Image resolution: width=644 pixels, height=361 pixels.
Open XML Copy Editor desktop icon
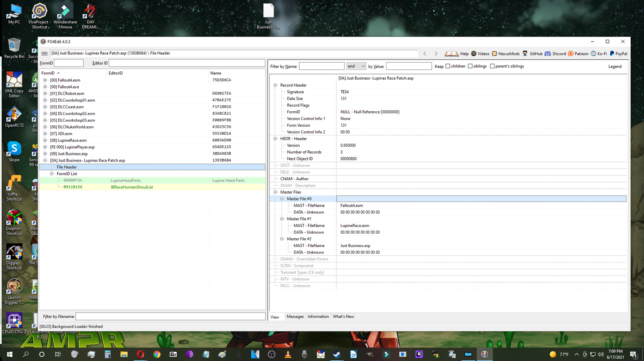click(14, 85)
